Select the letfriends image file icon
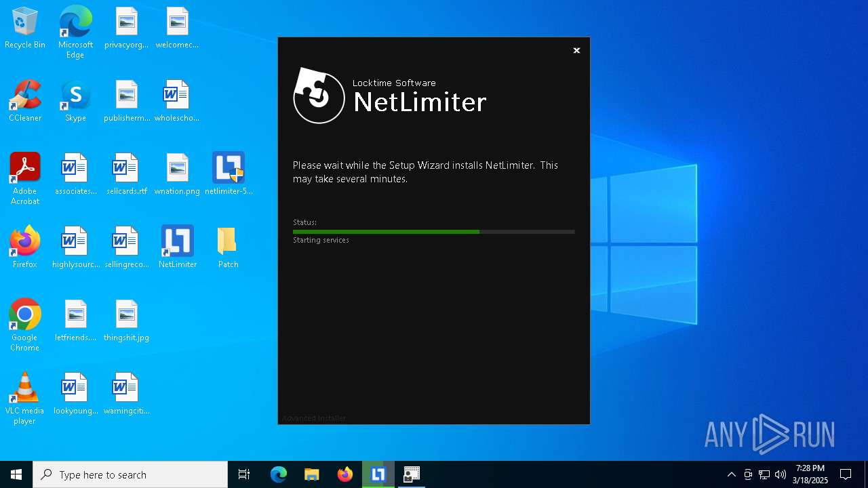 (75, 321)
